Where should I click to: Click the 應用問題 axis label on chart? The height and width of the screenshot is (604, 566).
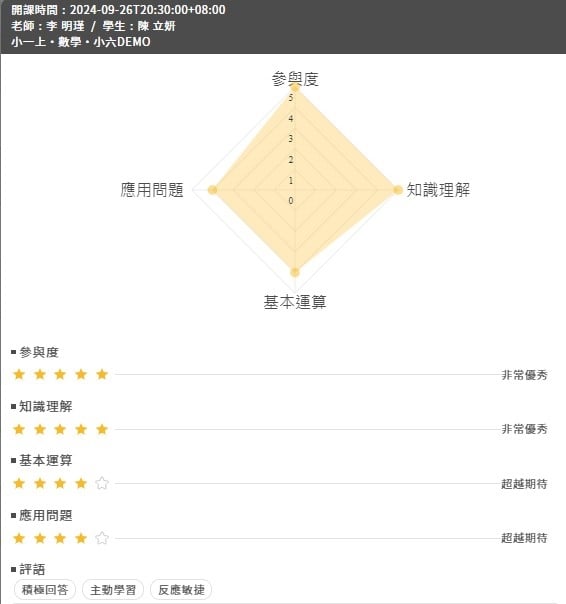152,190
